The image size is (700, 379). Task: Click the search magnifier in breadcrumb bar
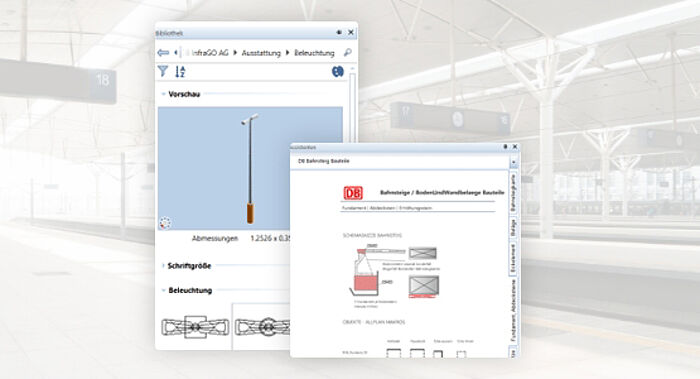[x=347, y=53]
